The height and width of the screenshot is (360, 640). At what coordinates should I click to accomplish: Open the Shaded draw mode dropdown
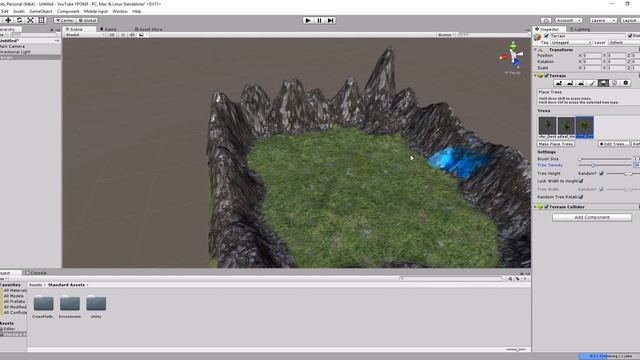click(85, 35)
